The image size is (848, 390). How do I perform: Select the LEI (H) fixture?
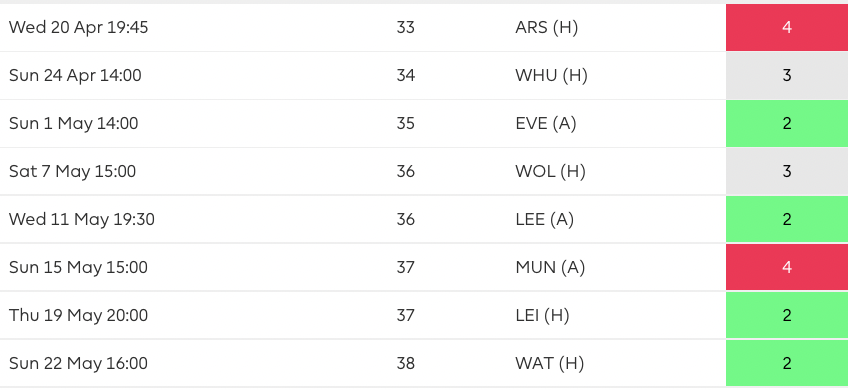(x=542, y=315)
